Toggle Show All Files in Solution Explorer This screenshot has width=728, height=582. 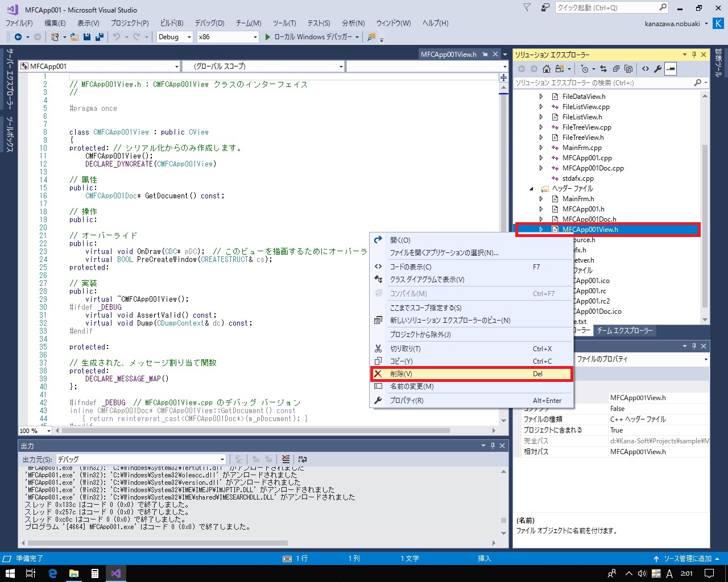pos(628,69)
